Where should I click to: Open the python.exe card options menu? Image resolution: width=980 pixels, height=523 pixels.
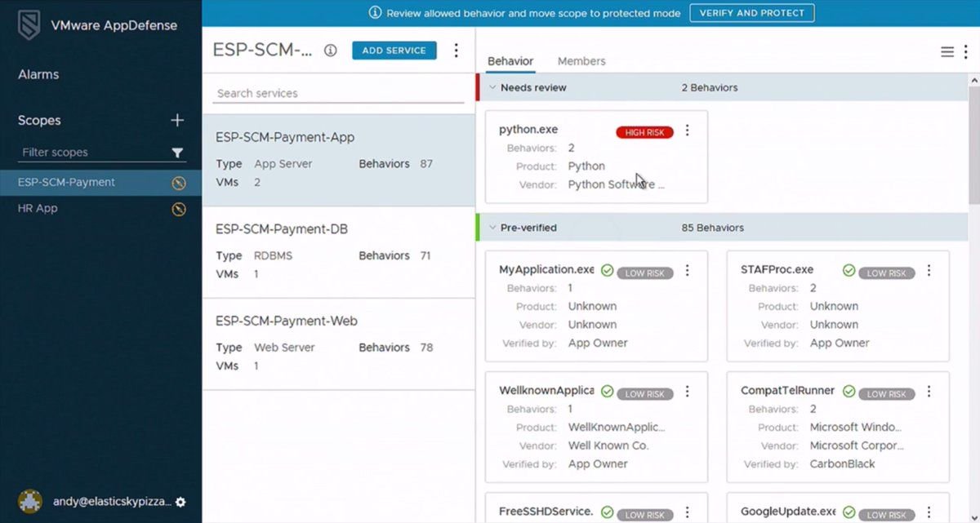tap(687, 131)
